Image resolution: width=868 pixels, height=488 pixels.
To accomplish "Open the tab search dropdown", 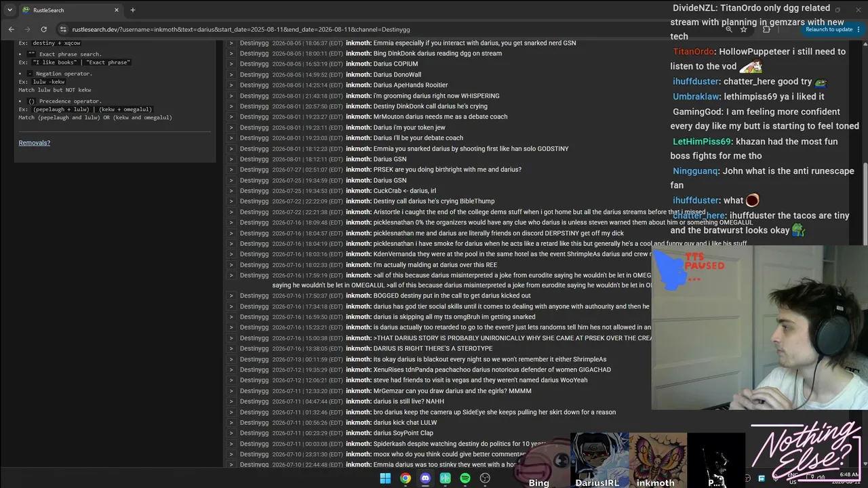I will point(9,10).
